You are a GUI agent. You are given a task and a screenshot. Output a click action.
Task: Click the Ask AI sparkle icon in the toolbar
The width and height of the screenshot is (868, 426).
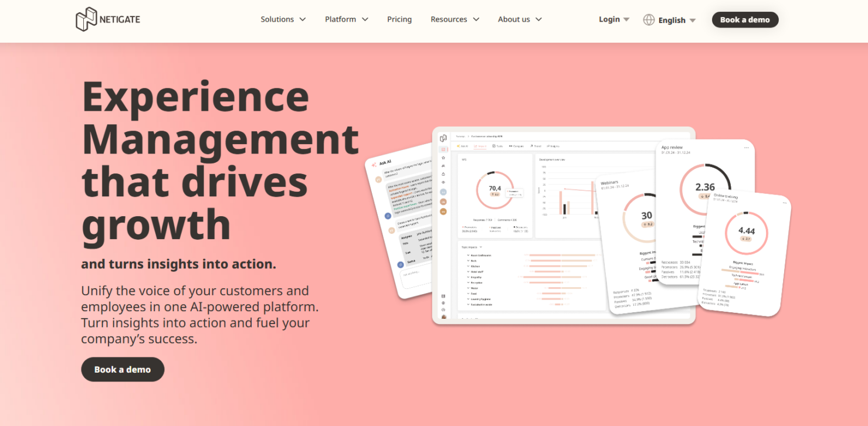click(458, 146)
